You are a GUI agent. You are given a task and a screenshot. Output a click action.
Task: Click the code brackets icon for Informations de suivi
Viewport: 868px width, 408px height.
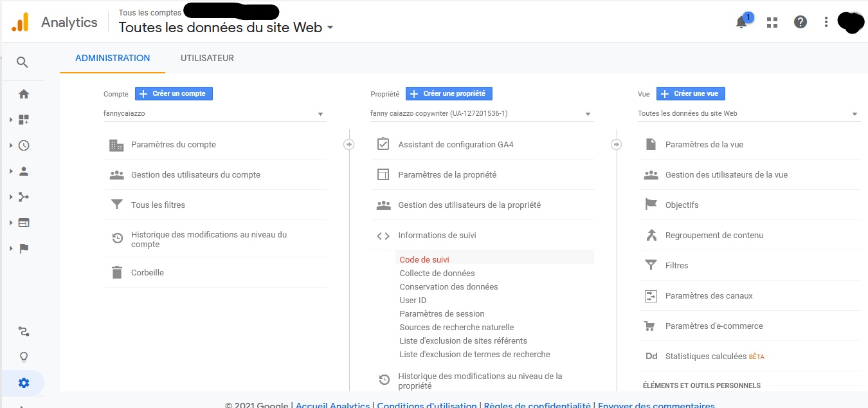click(x=383, y=236)
